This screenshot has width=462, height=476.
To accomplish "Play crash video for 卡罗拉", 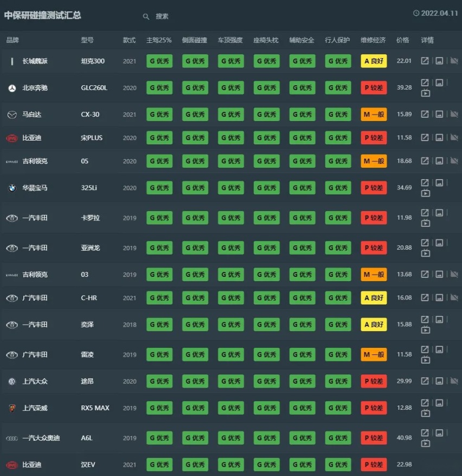I will [426, 223].
